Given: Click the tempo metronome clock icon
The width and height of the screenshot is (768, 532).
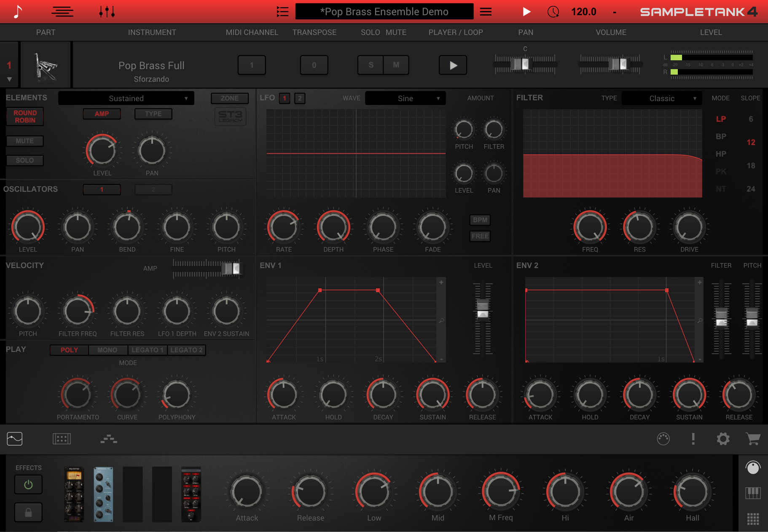Looking at the screenshot, I should point(553,12).
